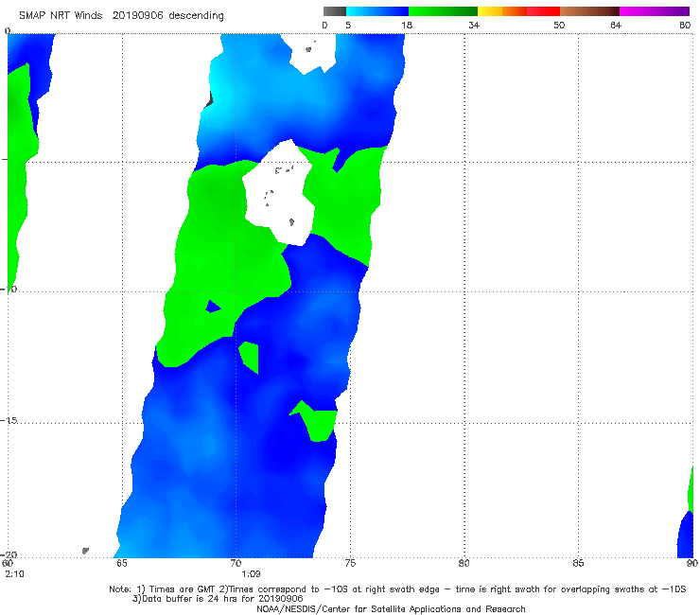
Task: Click the color scale label '50'
Action: 559,26
